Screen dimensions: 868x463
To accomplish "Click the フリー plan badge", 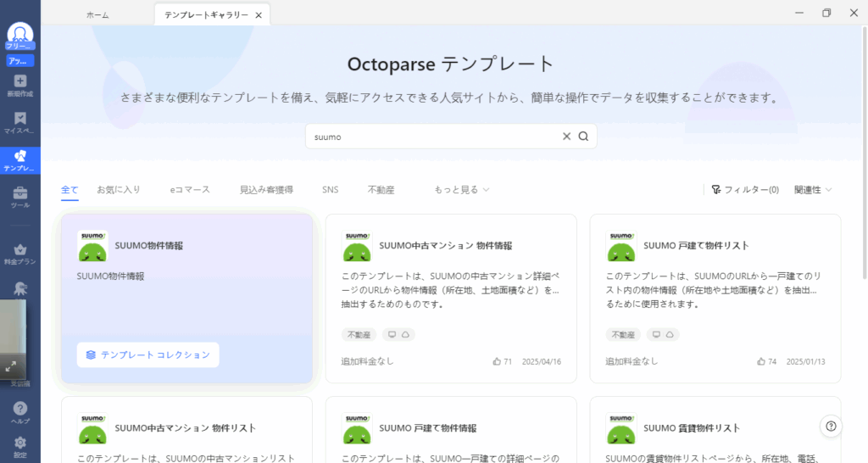I will (20, 46).
